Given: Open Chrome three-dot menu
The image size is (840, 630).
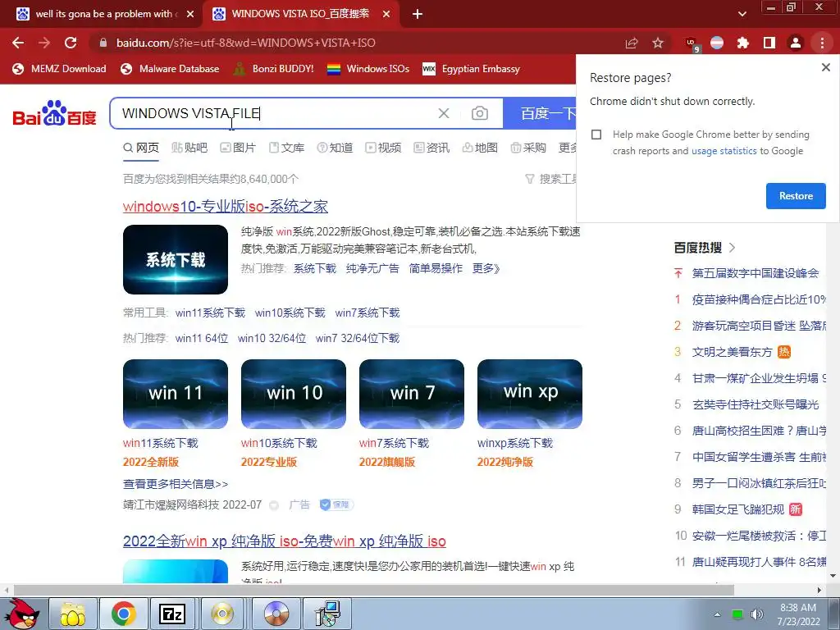Looking at the screenshot, I should click(x=822, y=43).
